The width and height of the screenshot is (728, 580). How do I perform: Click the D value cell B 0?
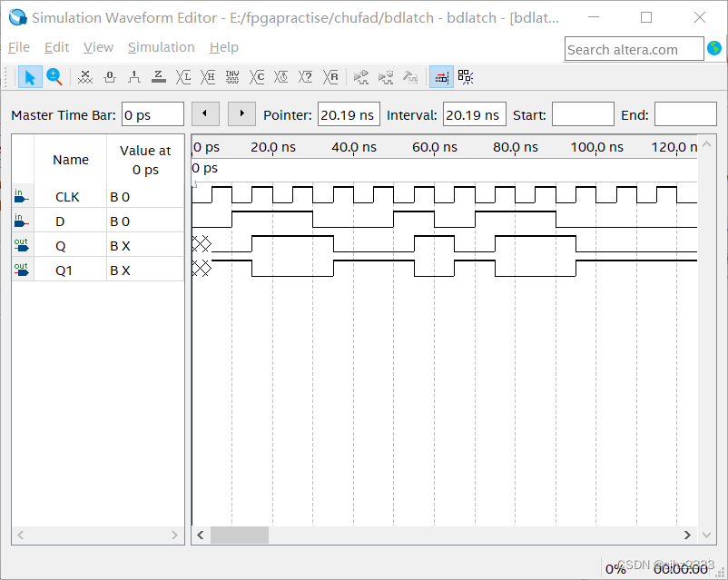(145, 221)
